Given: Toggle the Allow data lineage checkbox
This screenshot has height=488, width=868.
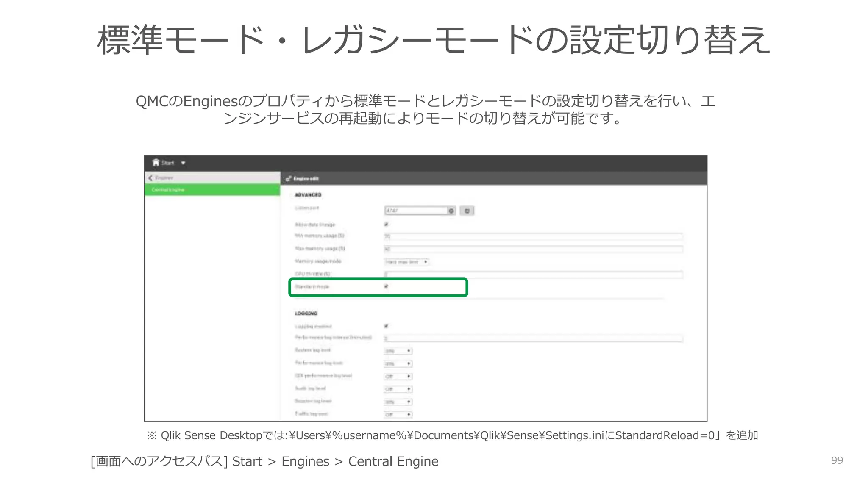Looking at the screenshot, I should (x=386, y=224).
